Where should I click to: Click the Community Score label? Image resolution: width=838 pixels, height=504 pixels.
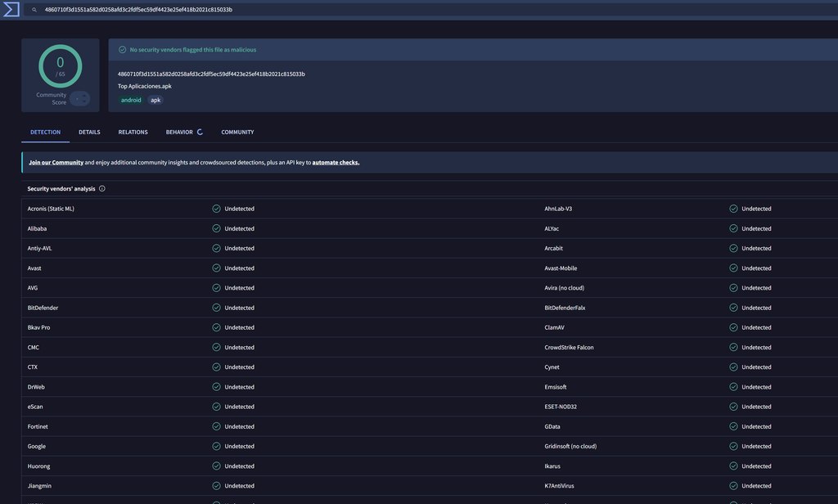(52, 99)
